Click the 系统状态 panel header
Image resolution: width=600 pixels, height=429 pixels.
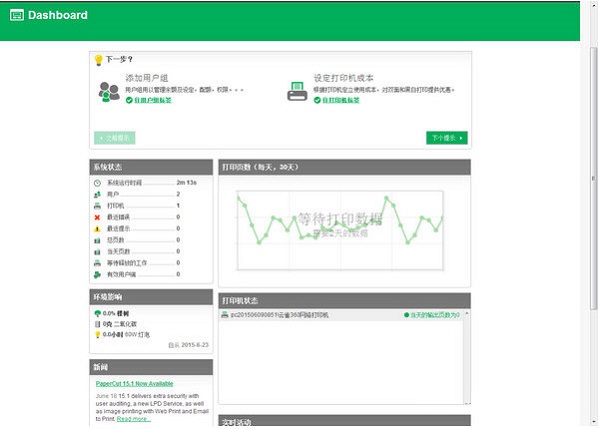[151, 167]
